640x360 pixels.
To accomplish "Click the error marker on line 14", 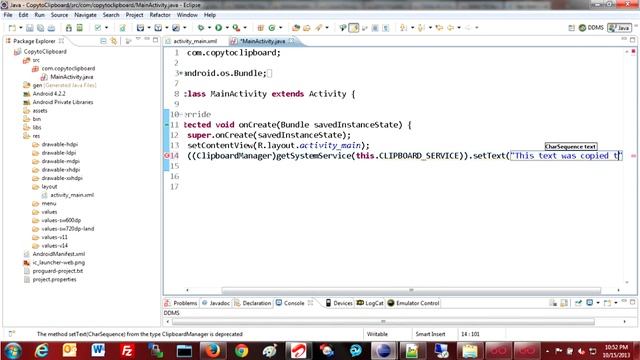I will (167, 156).
